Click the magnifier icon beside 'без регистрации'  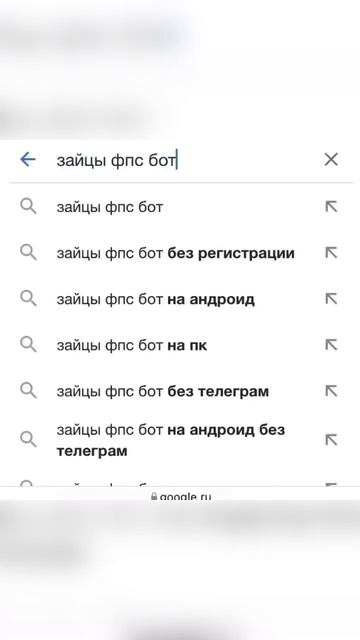point(28,253)
